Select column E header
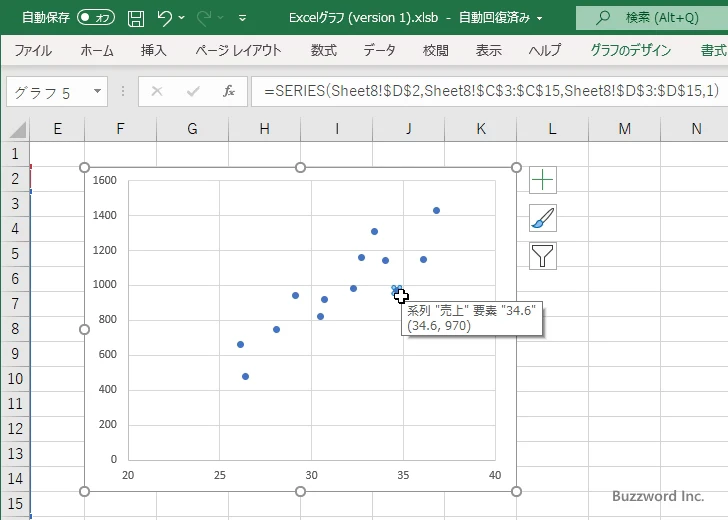The image size is (728, 520). pos(57,129)
